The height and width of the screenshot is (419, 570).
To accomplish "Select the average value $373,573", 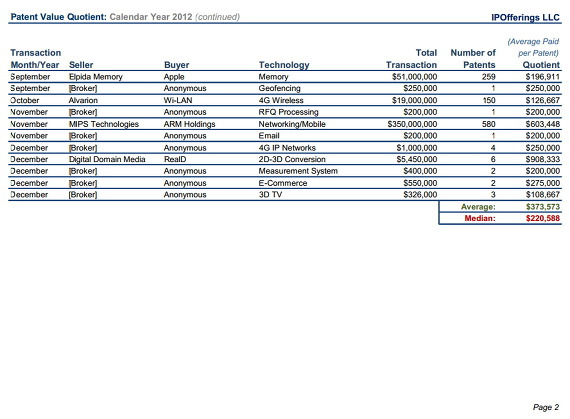I will click(x=543, y=207).
